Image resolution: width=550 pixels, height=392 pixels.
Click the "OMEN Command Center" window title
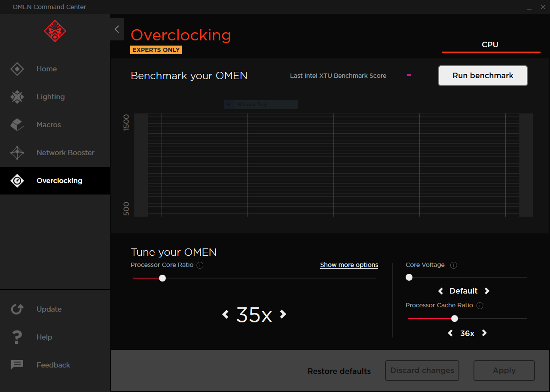49,7
